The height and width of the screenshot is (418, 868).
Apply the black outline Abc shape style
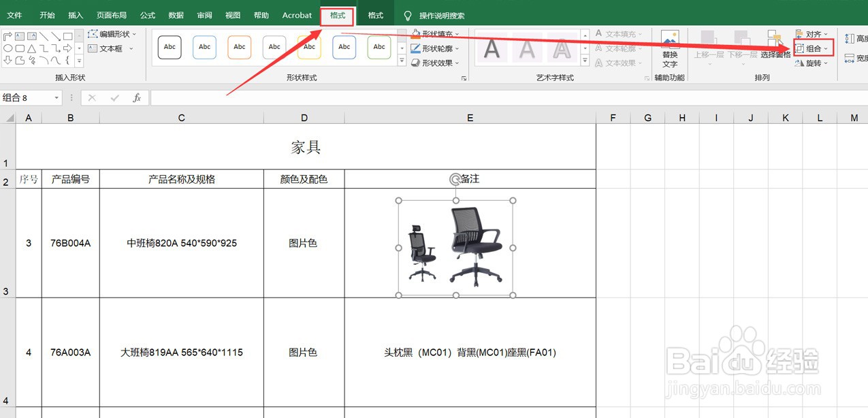pyautogui.click(x=170, y=47)
